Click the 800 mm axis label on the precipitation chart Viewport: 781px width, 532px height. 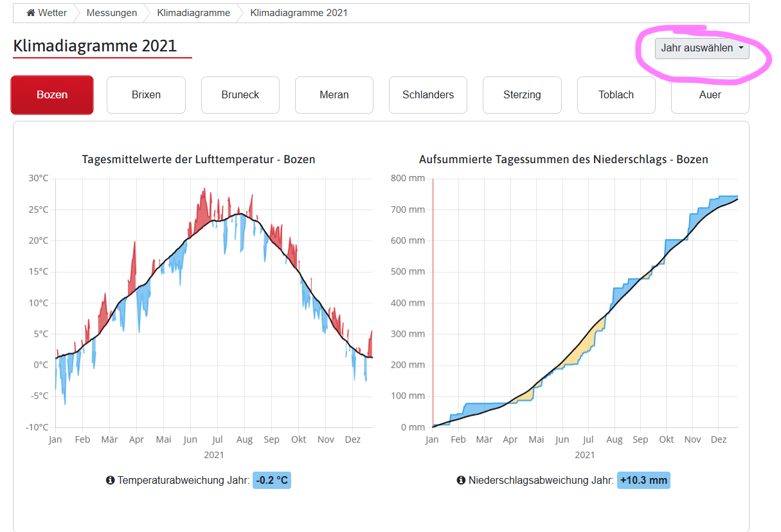[408, 178]
